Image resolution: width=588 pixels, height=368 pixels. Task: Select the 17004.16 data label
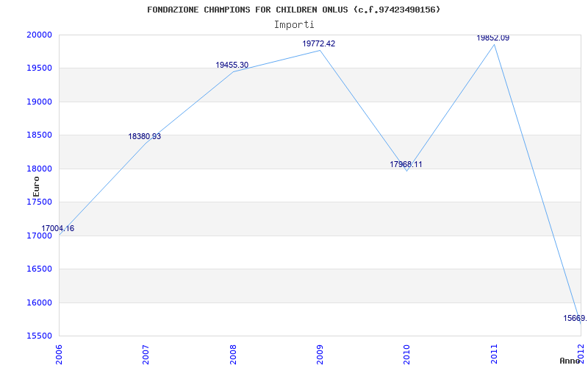(x=58, y=228)
